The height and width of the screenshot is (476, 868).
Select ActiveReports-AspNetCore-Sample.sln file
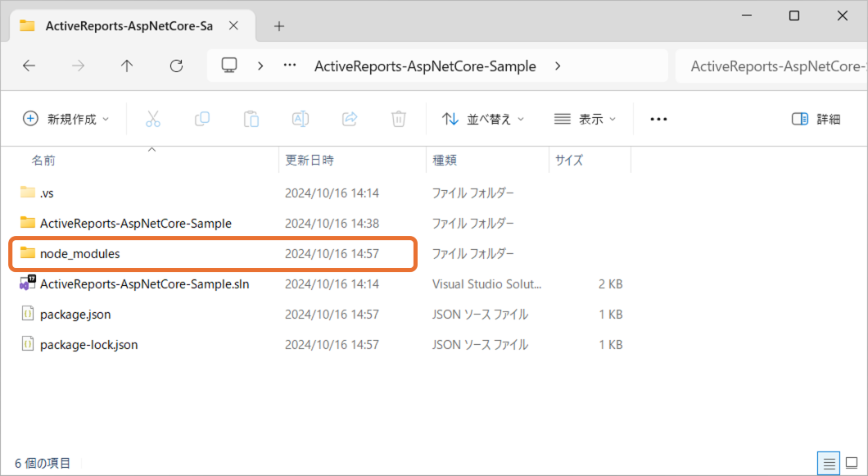[144, 284]
